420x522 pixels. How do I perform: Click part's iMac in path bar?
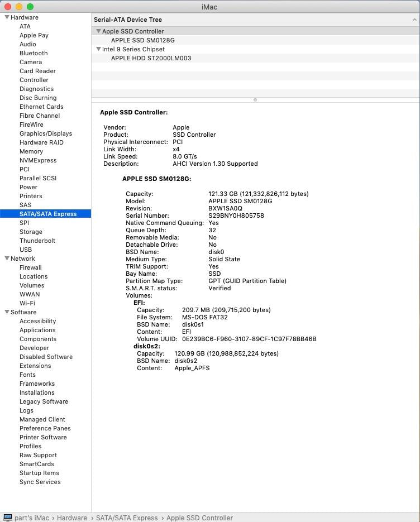32,518
